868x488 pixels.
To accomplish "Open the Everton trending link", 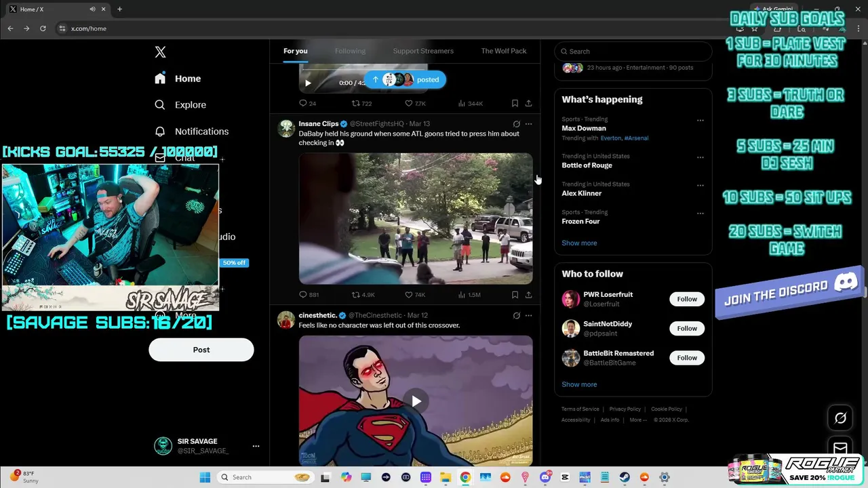I will [x=610, y=138].
